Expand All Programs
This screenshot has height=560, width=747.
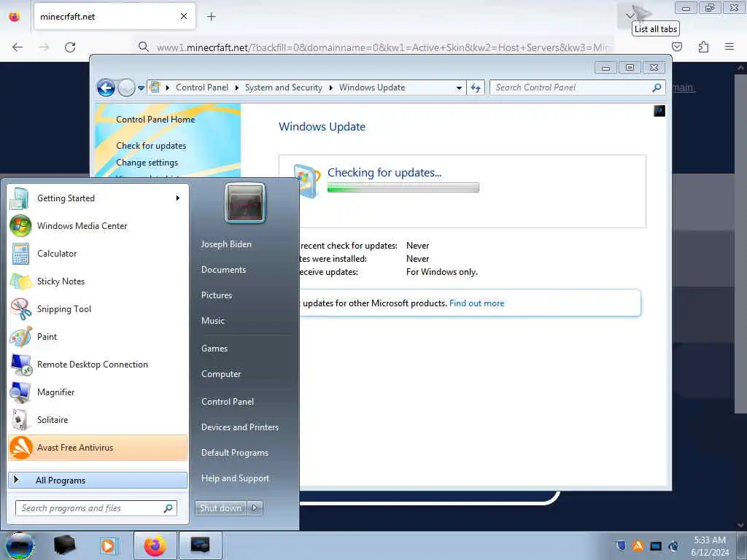pos(98,480)
